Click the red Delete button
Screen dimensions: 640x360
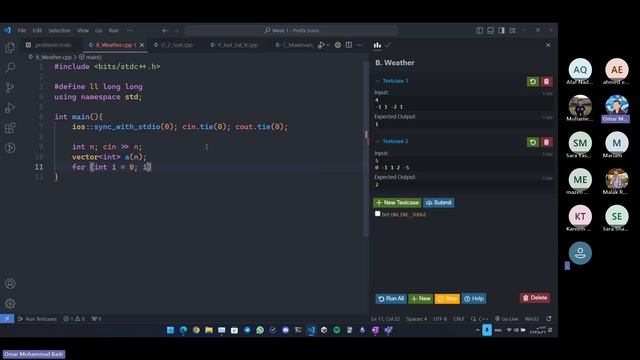[535, 298]
